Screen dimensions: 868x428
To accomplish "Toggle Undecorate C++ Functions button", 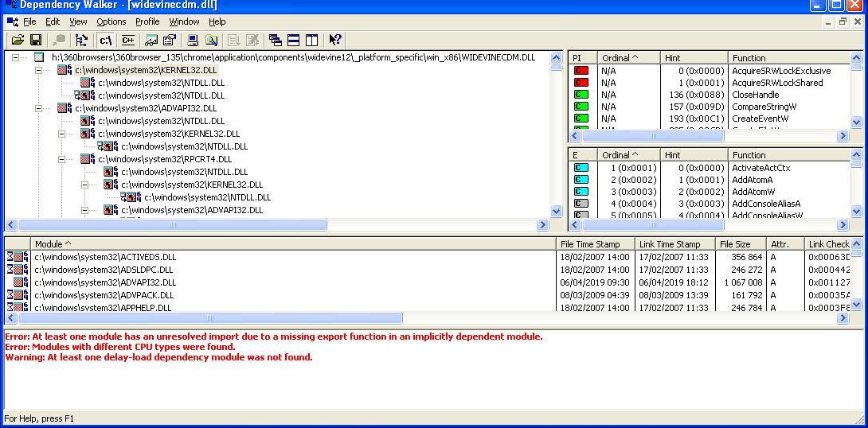I will point(128,40).
